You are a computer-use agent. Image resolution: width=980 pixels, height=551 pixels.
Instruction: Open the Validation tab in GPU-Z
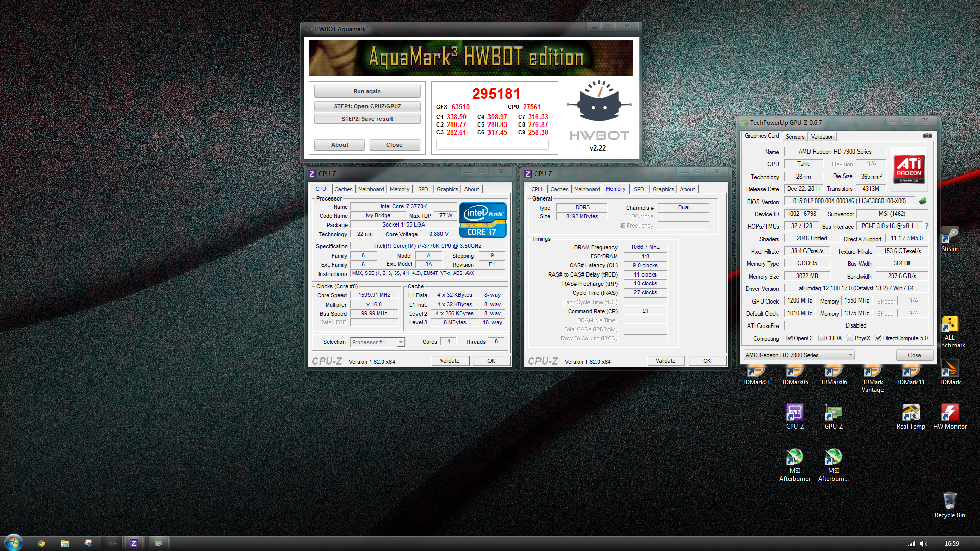click(822, 137)
